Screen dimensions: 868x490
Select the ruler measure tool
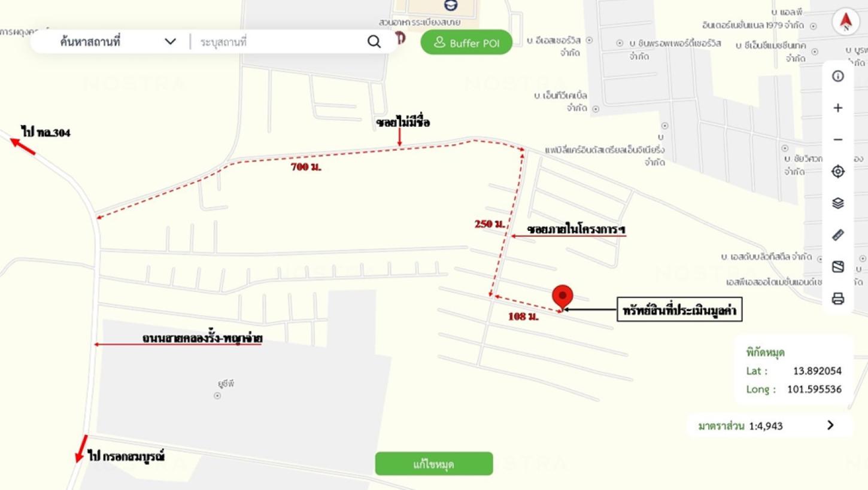click(x=838, y=235)
